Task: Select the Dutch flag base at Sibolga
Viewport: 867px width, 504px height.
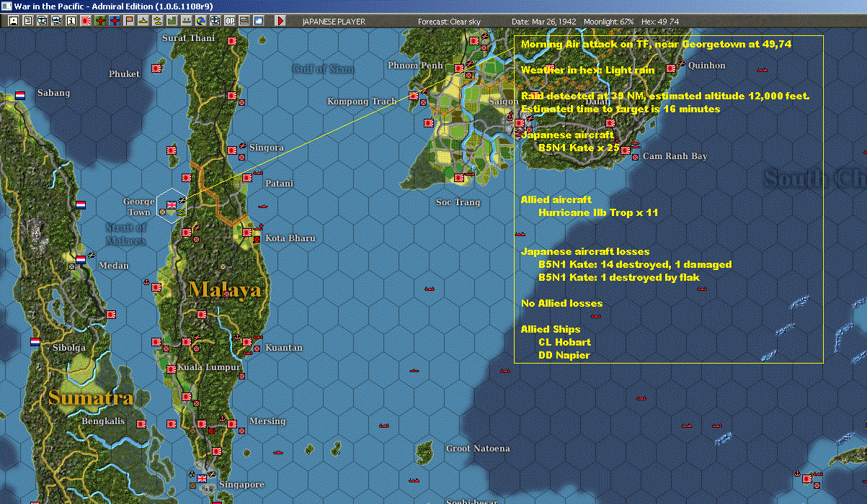Action: coord(35,341)
